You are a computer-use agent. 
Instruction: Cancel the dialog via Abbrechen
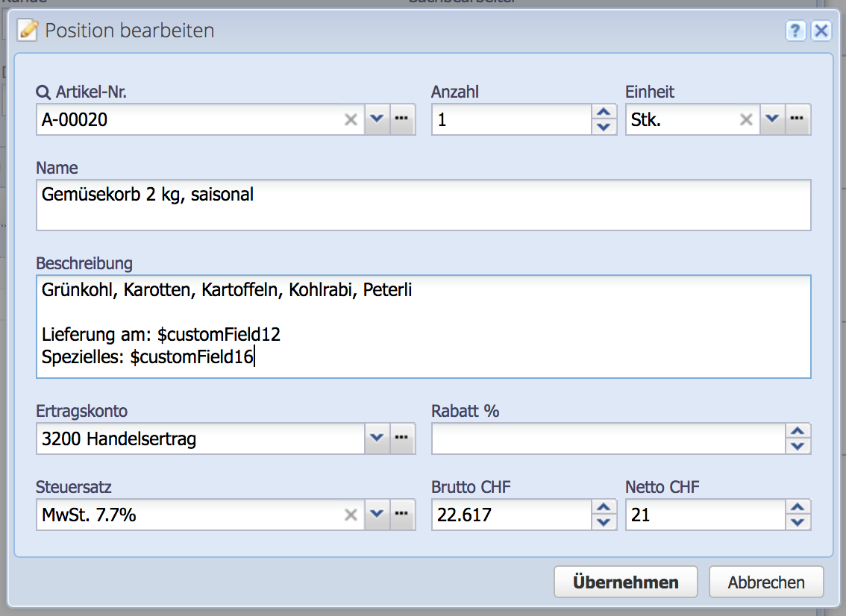click(765, 582)
